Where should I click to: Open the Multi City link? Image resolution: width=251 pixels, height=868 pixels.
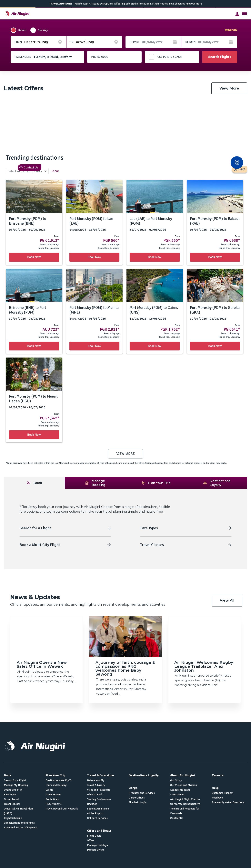click(x=231, y=30)
